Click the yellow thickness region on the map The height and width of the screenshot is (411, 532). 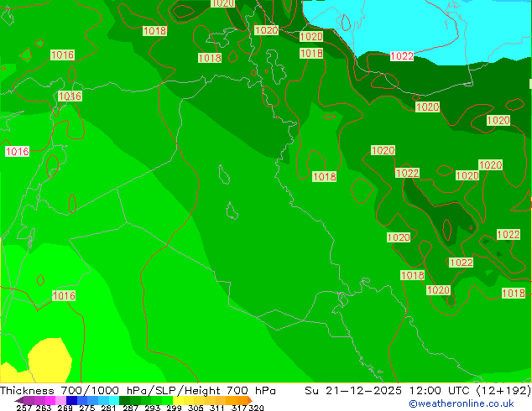pos(50,360)
